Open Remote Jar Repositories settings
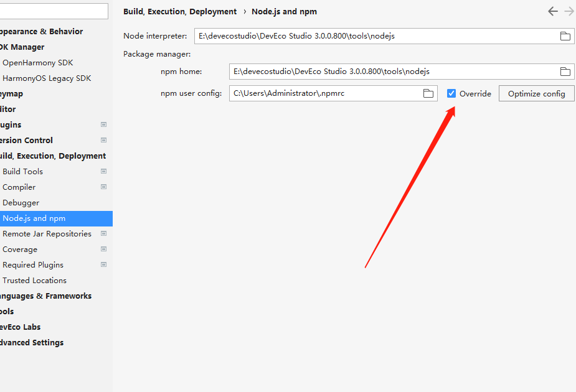576x392 pixels. pyautogui.click(x=47, y=233)
